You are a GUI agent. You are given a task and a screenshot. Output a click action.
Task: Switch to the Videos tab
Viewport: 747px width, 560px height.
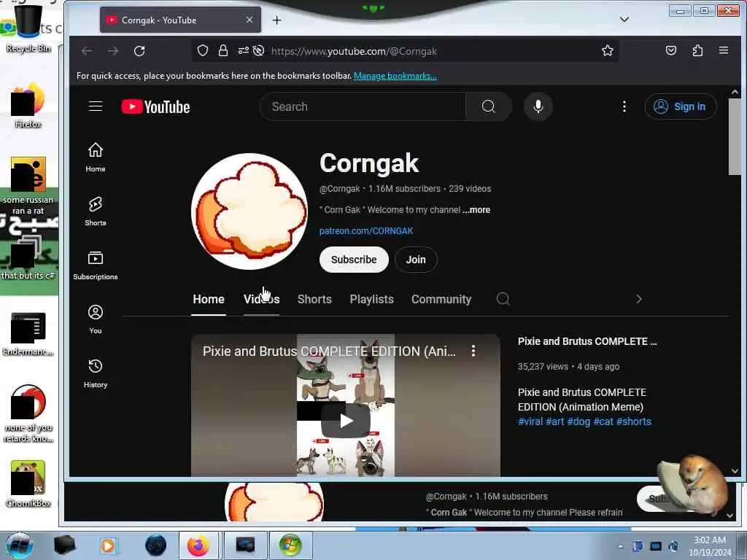(262, 299)
